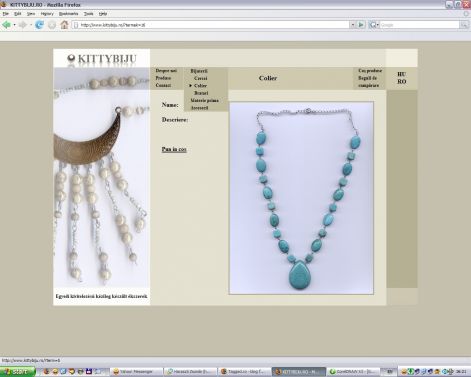471x377 pixels.
Task: Select the Materie prima category
Action: pyautogui.click(x=205, y=100)
